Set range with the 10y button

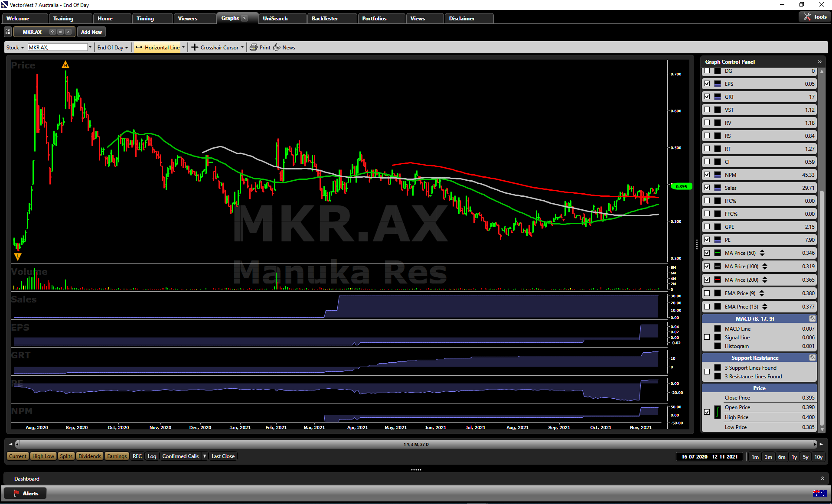(818, 457)
